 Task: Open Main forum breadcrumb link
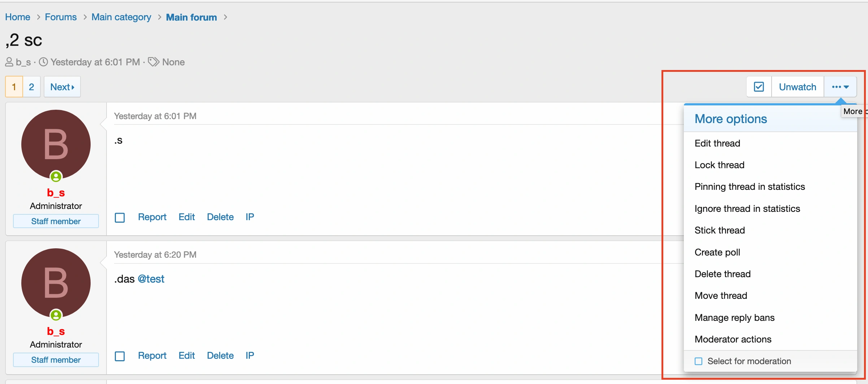click(x=191, y=17)
